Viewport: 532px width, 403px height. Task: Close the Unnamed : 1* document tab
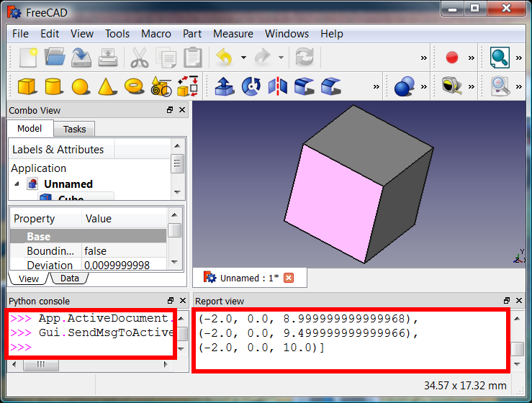tap(289, 278)
